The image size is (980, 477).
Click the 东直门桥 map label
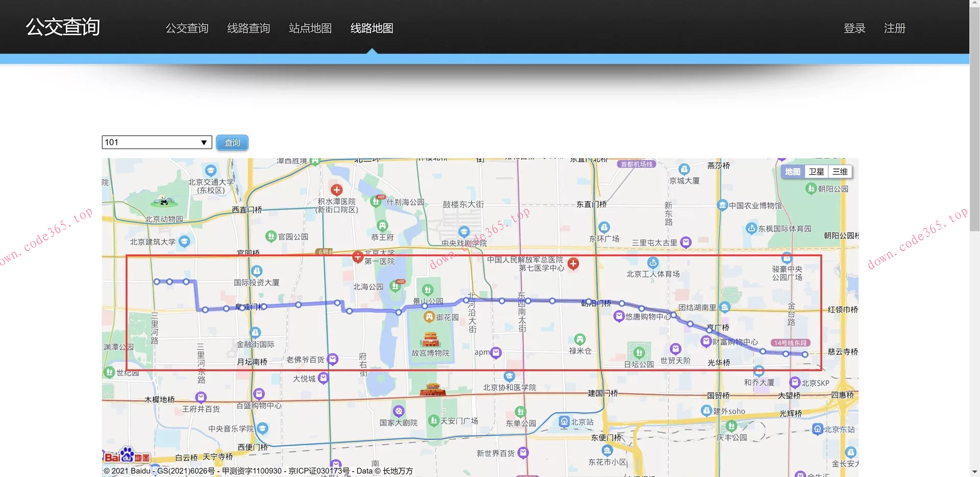tap(592, 204)
